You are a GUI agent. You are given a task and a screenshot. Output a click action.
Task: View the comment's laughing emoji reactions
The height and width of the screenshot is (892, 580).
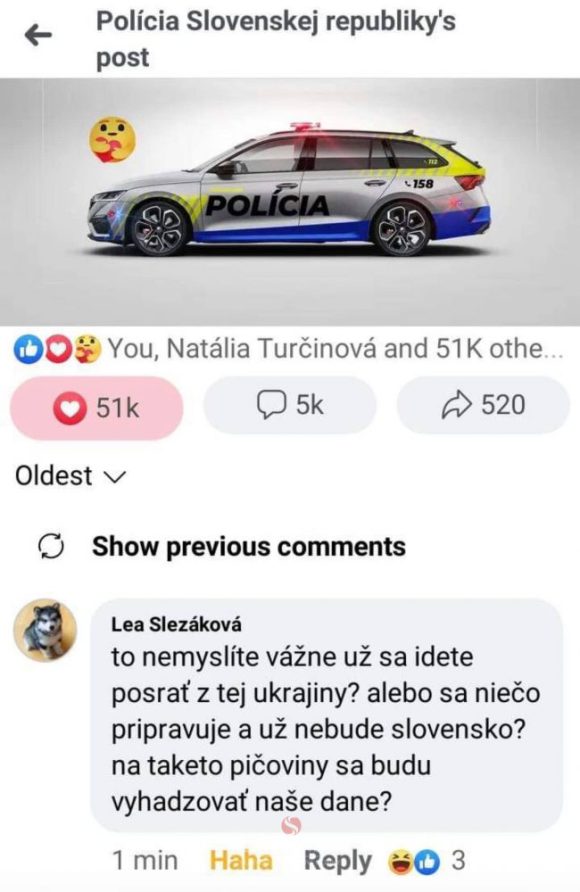pyautogui.click(x=401, y=862)
